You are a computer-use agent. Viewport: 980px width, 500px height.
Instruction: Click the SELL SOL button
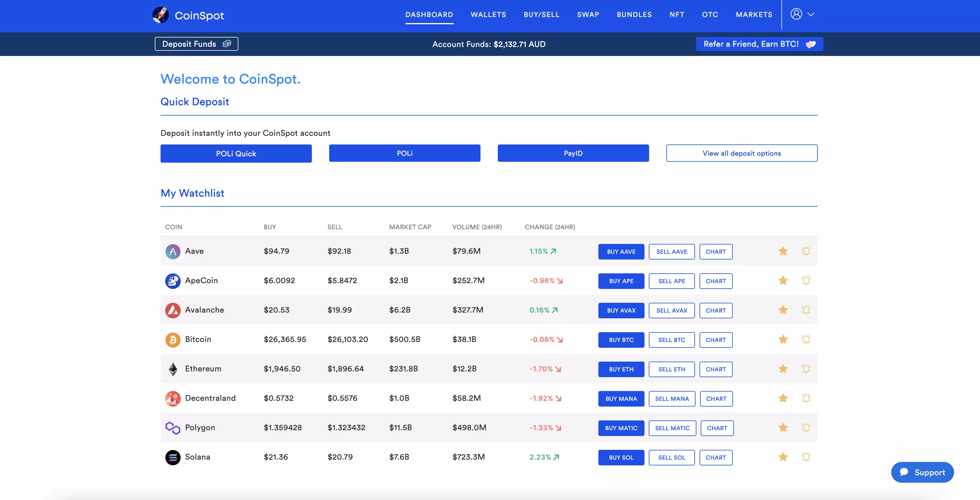[672, 457]
